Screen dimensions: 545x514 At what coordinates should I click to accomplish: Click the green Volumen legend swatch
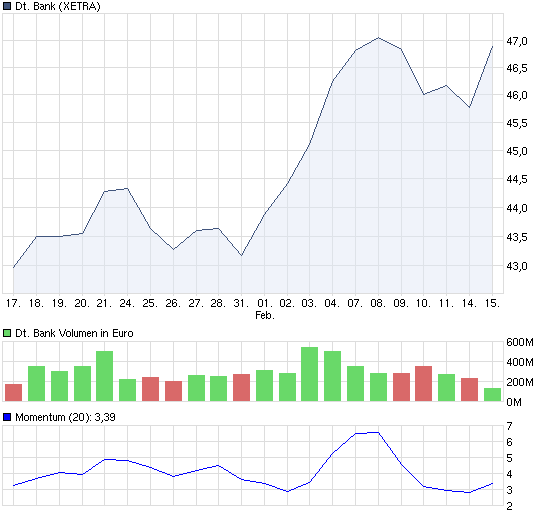[x=7, y=334]
